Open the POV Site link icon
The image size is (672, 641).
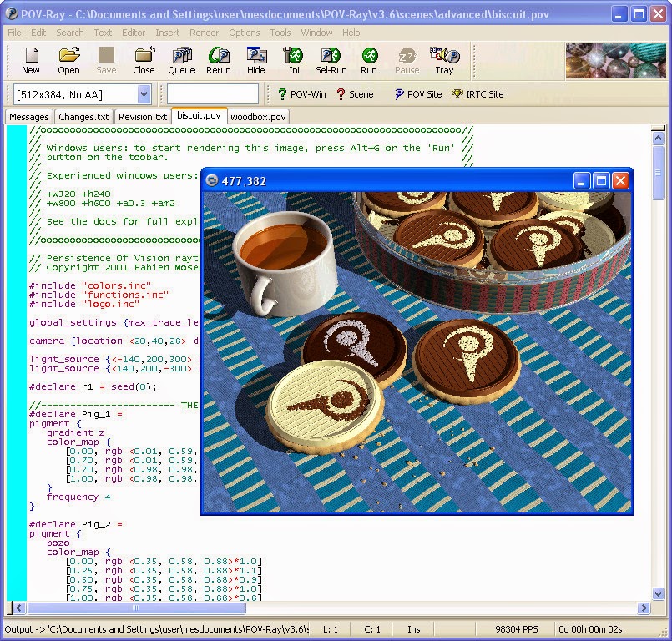tap(398, 94)
